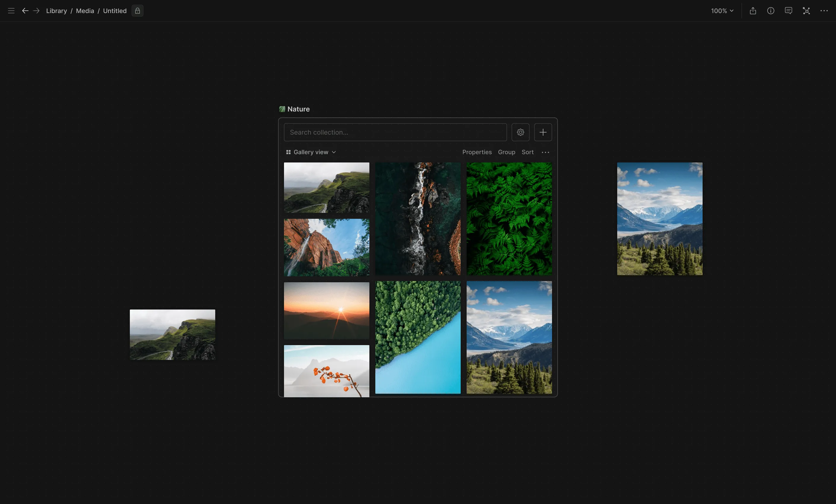Open the Library breadcrumb
The width and height of the screenshot is (836, 504).
(56, 11)
